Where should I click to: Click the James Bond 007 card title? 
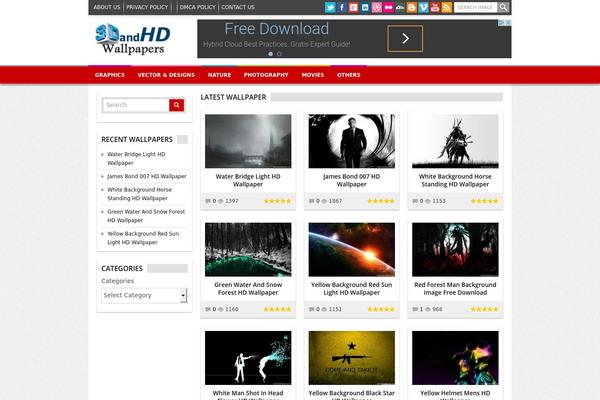(352, 180)
